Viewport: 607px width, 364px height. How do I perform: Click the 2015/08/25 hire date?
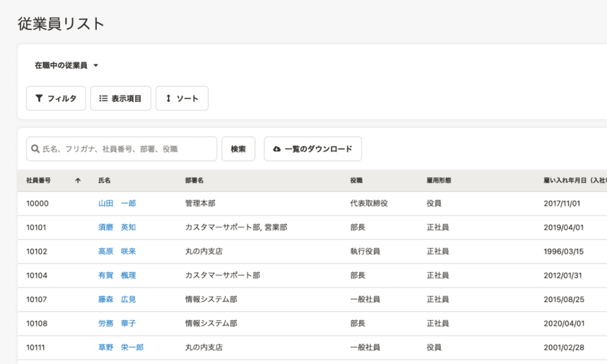[x=564, y=300]
